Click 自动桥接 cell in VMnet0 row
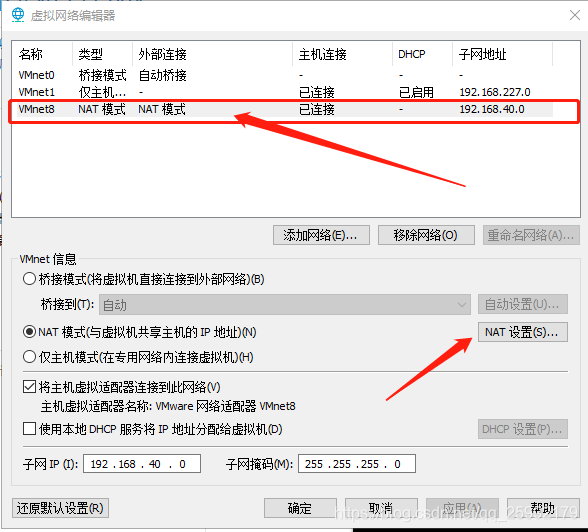Screen dimensions: 588x532 [162, 75]
